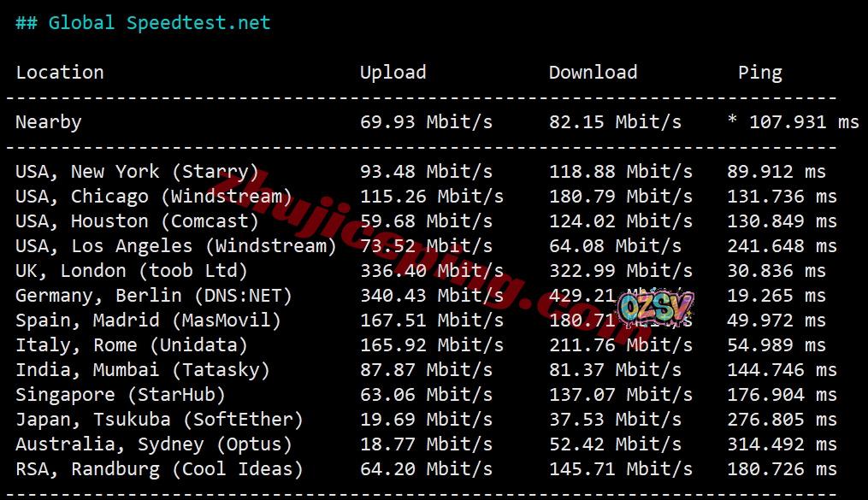This screenshot has width=868, height=500.
Task: Select the USA, Chicago (Windstream) row
Action: (x=154, y=197)
